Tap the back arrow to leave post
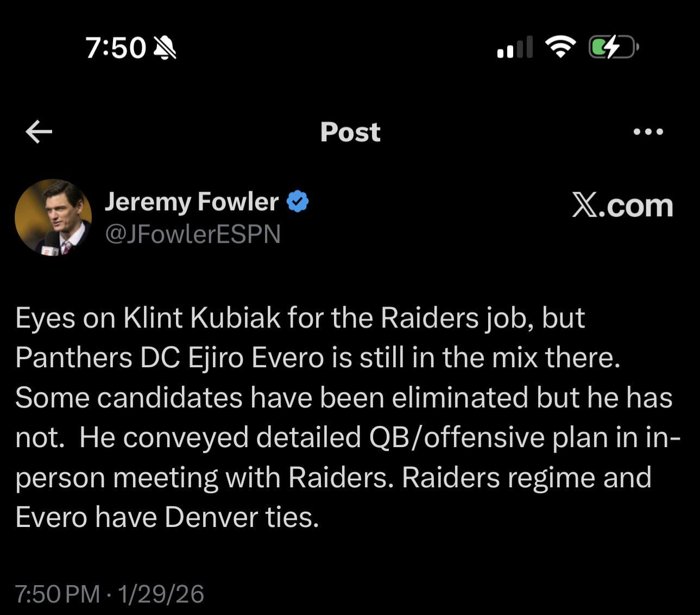The image size is (700, 615). tap(39, 131)
